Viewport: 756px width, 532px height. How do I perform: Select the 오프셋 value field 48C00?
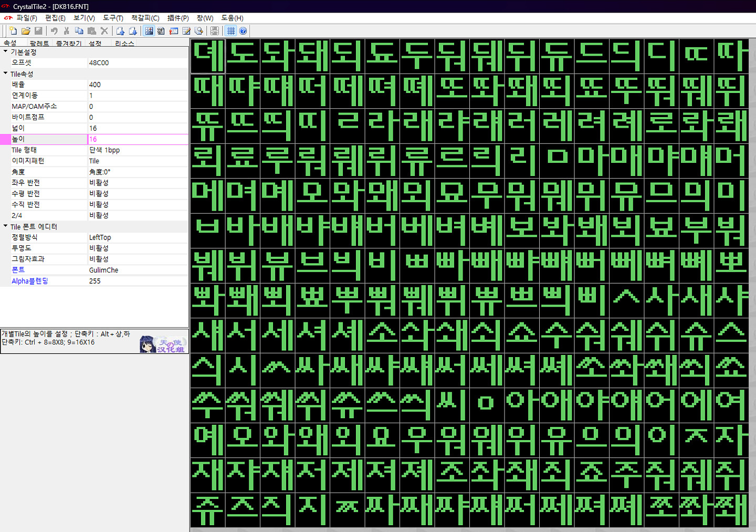[138, 62]
